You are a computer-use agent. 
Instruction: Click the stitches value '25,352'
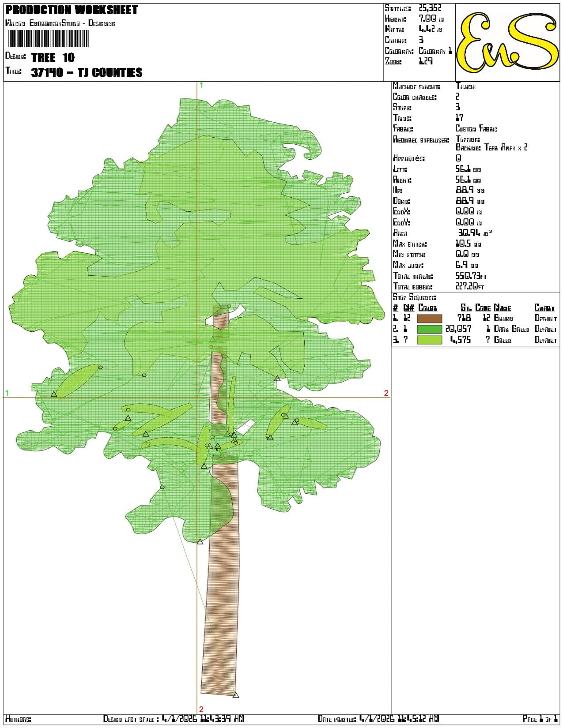[x=430, y=8]
